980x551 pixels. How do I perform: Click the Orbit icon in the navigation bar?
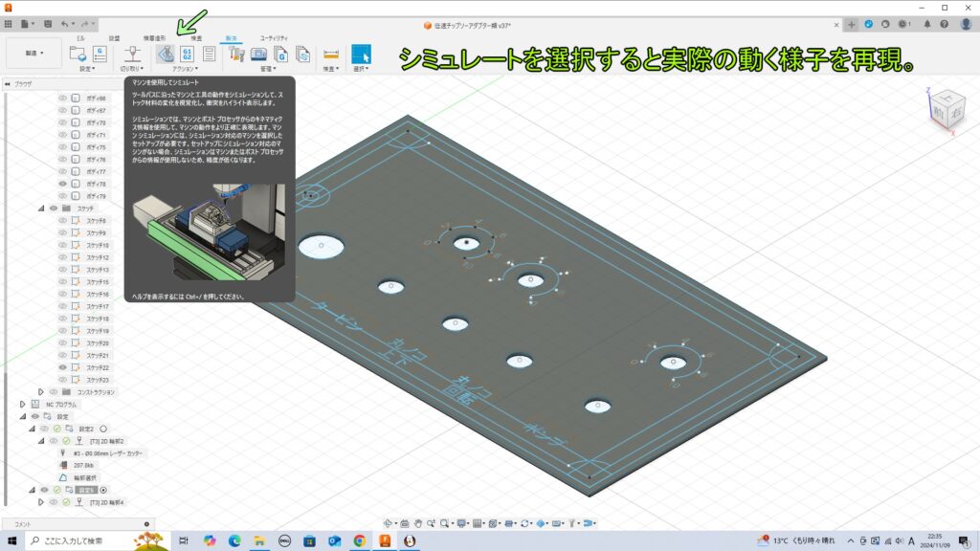[x=388, y=523]
